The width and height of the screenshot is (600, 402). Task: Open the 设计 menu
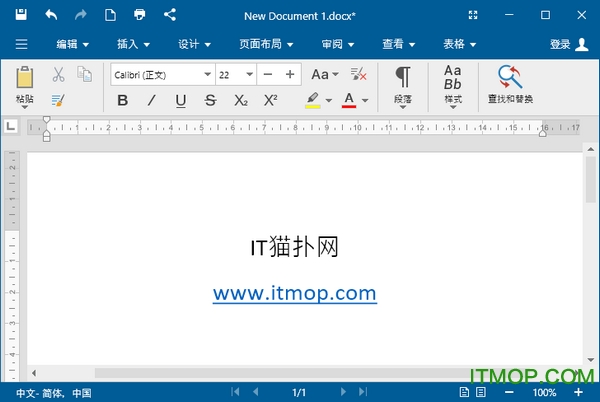194,44
